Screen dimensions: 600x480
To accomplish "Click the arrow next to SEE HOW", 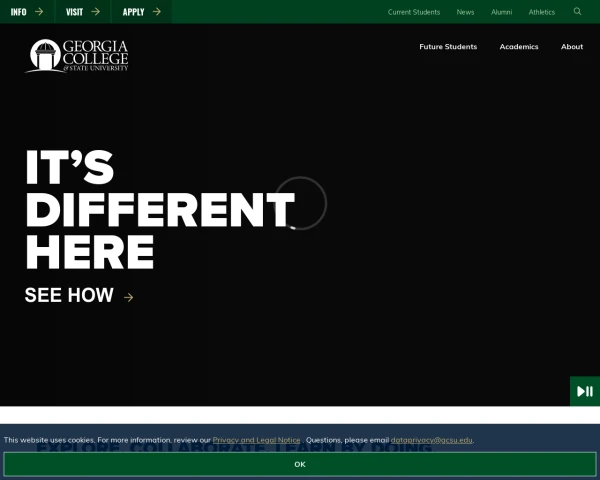I will pos(128,297).
